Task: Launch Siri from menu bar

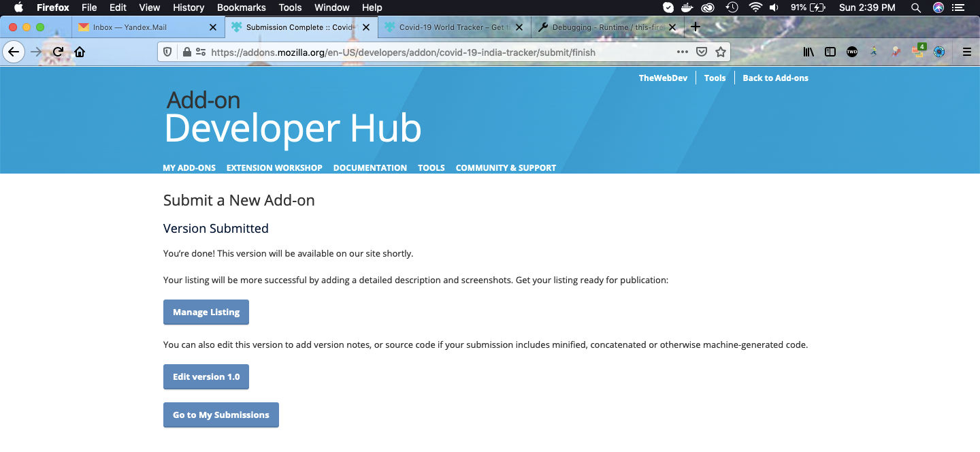Action: pos(938,7)
